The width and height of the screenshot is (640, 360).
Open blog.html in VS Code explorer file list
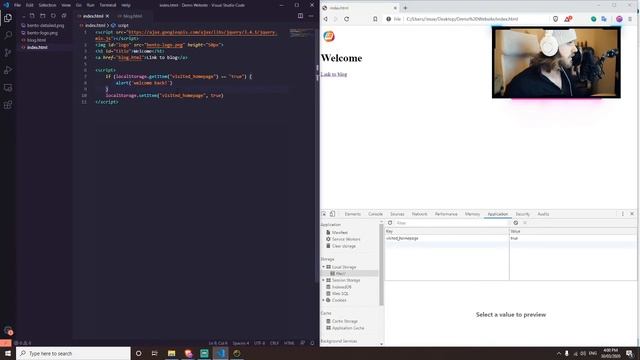[x=36, y=40]
